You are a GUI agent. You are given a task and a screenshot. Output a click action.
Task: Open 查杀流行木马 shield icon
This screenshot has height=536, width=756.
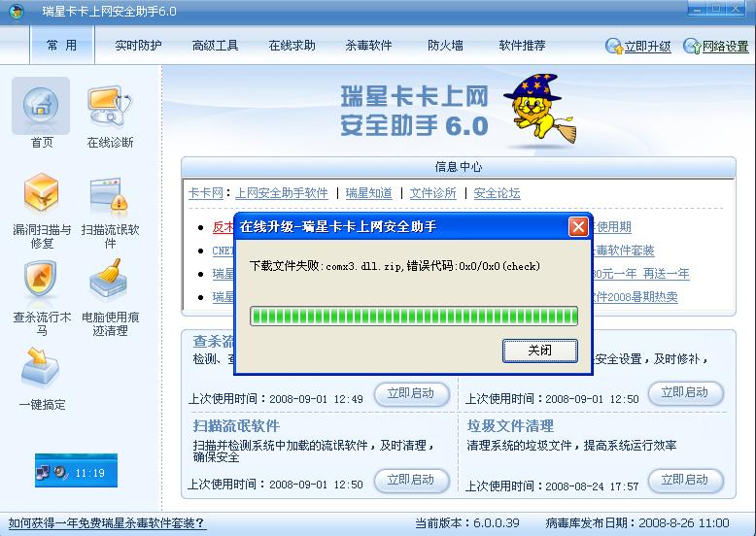[41, 281]
